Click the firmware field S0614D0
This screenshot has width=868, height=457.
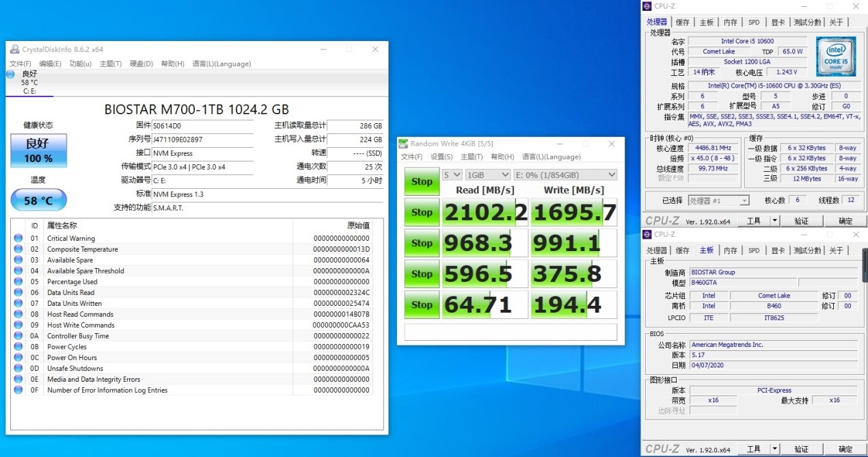tap(202, 126)
